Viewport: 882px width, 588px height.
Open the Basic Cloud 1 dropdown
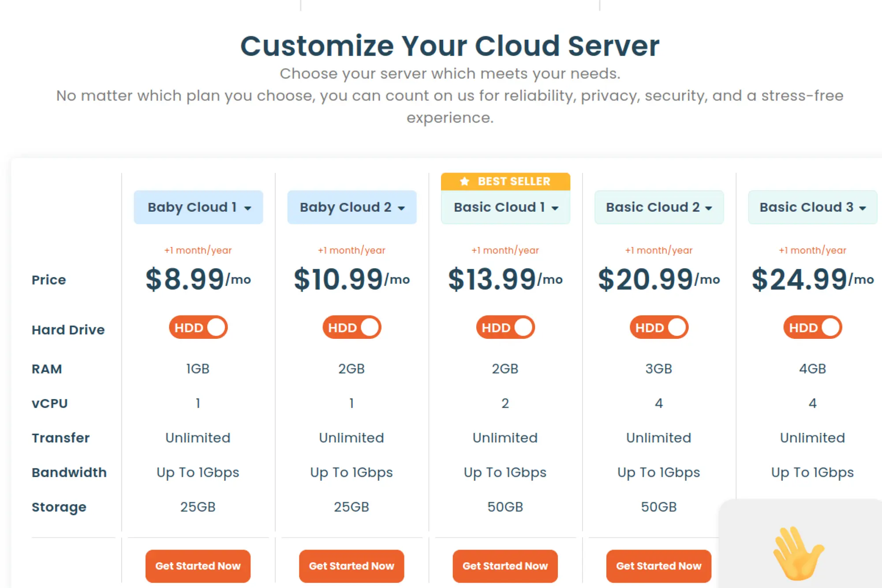[505, 207]
